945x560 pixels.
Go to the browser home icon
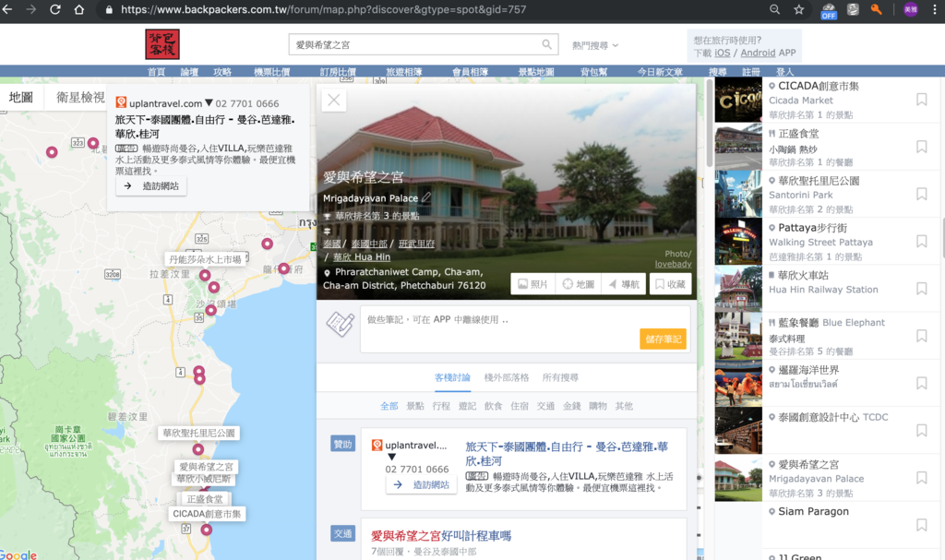pos(79,9)
